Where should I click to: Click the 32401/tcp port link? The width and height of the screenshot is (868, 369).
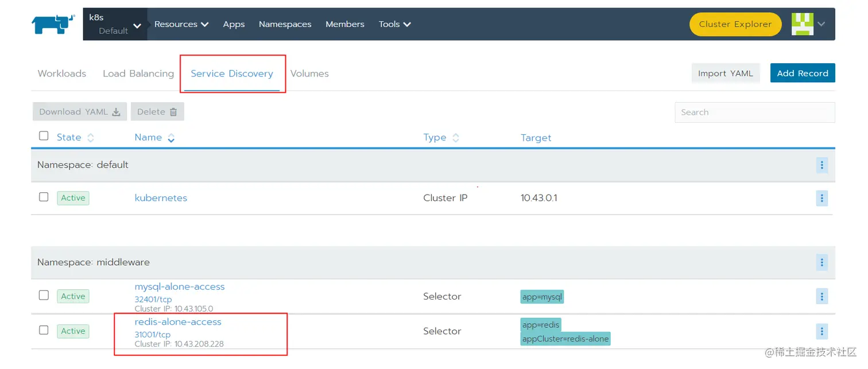[153, 300]
